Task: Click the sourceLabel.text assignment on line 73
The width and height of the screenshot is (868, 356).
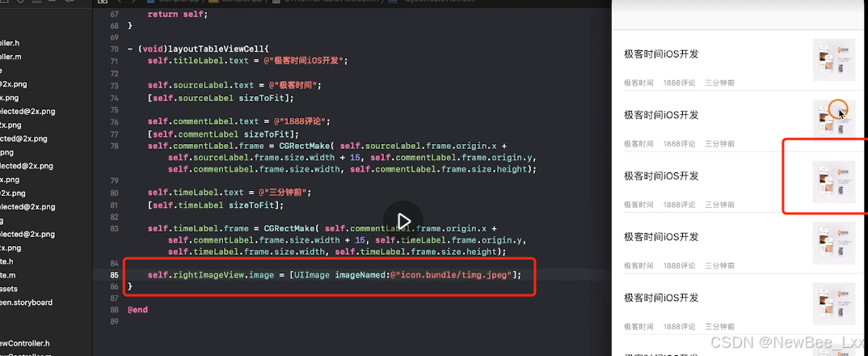Action: (x=234, y=86)
